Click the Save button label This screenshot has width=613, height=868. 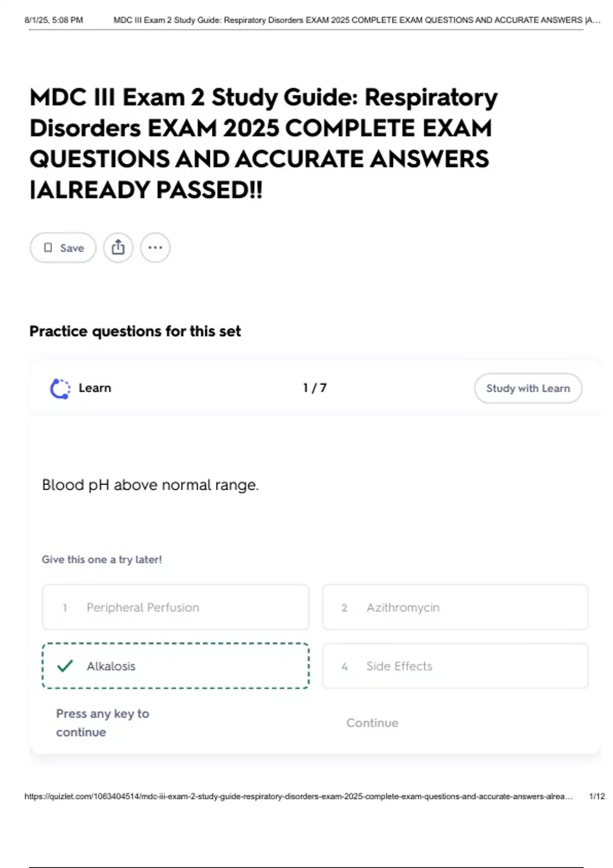pos(72,248)
